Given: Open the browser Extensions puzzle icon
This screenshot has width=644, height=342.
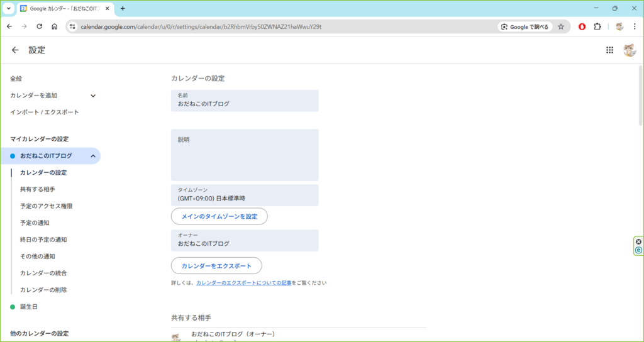Looking at the screenshot, I should pos(597,26).
